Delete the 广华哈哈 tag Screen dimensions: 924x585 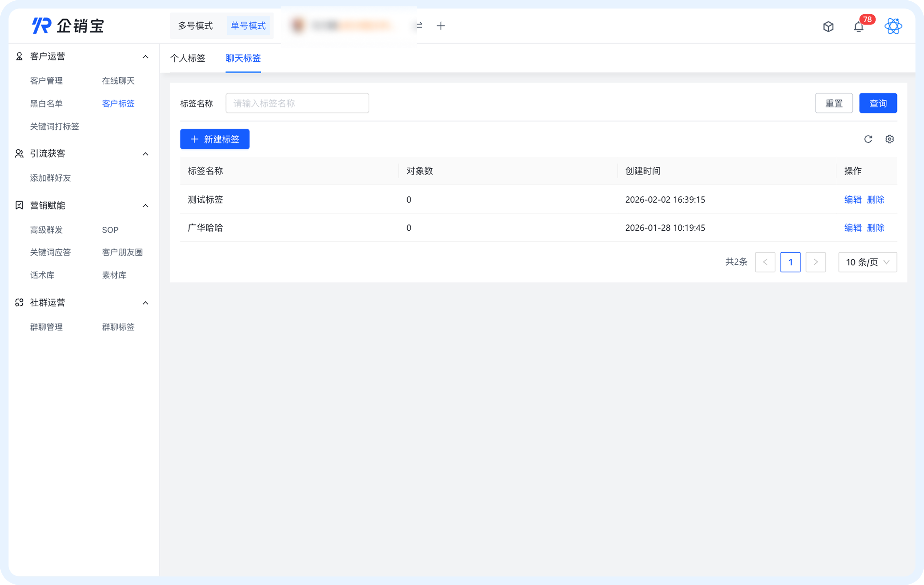point(876,228)
